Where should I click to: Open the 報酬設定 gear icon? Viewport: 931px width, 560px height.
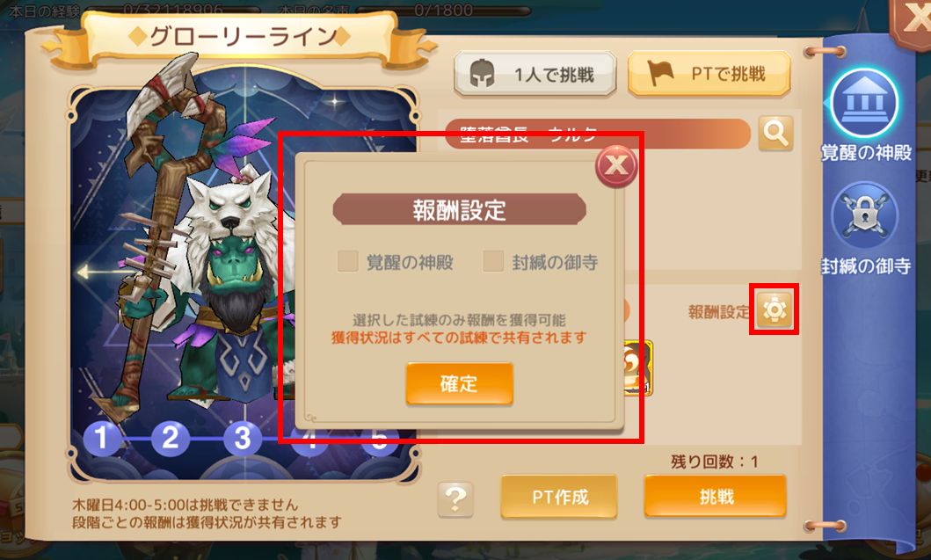tap(775, 309)
